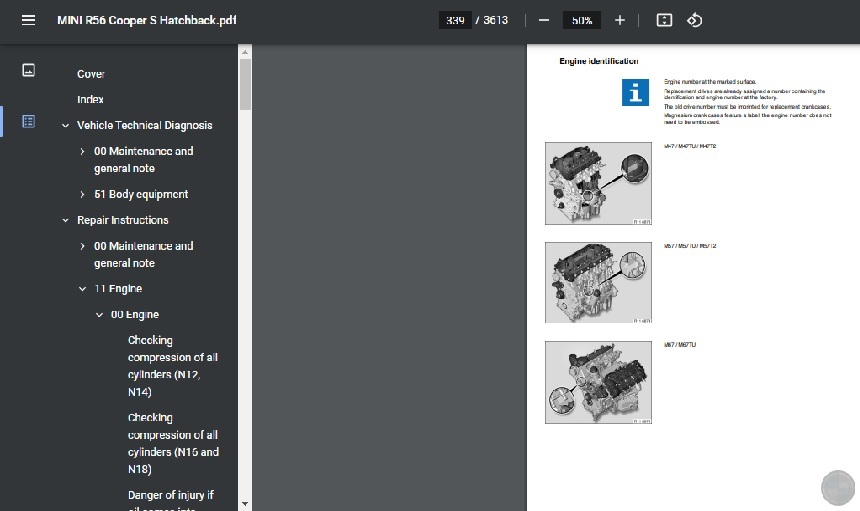Click the zoom level field showing 50%

[x=582, y=20]
